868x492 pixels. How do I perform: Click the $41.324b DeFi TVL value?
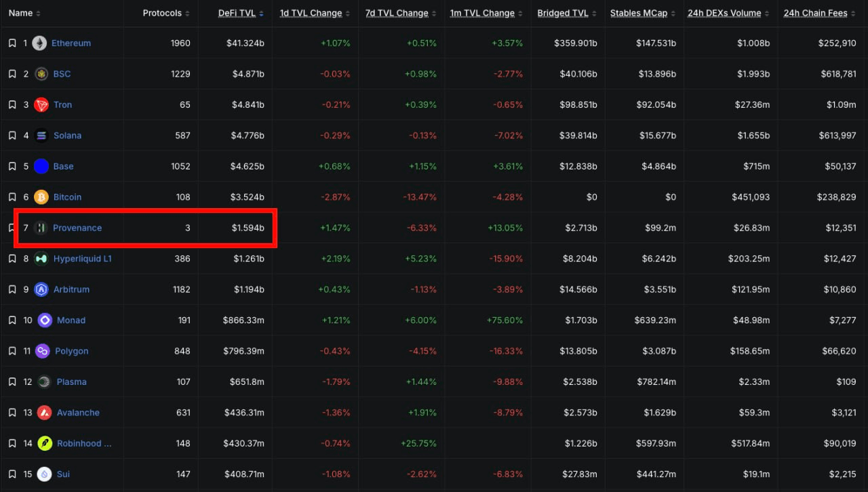point(245,43)
